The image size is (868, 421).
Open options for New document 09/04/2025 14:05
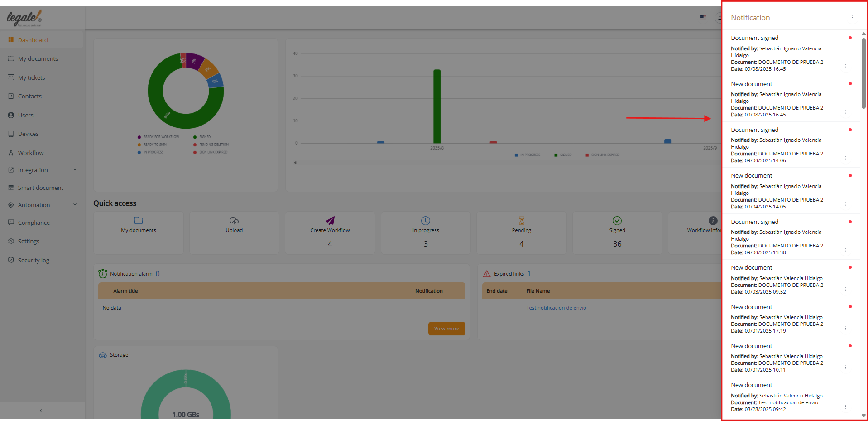click(x=845, y=204)
